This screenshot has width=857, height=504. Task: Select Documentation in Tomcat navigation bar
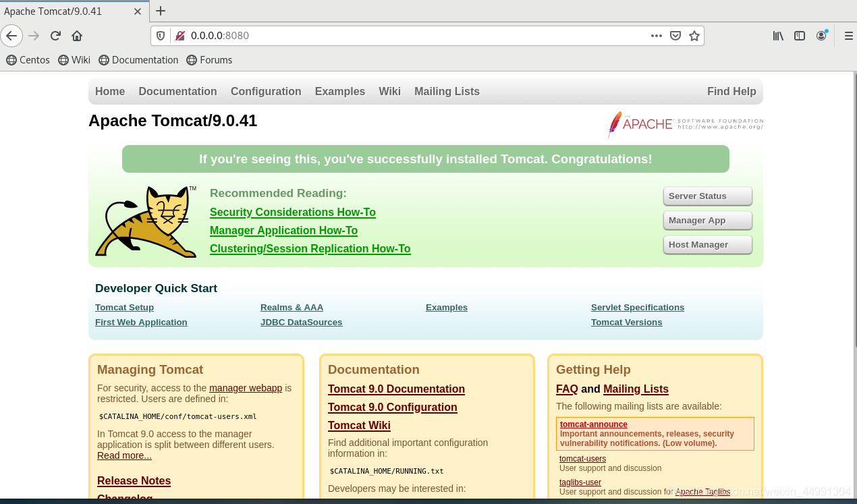(177, 92)
